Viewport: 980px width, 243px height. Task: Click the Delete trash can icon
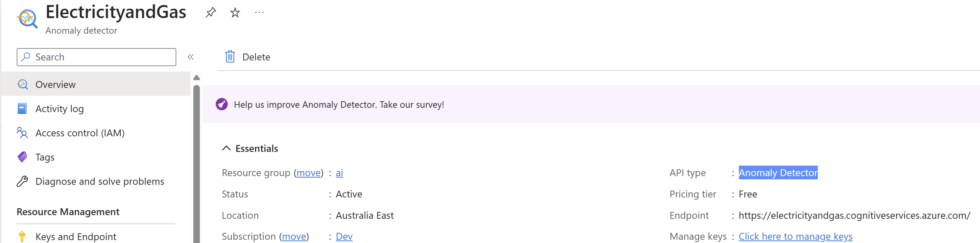pos(230,57)
